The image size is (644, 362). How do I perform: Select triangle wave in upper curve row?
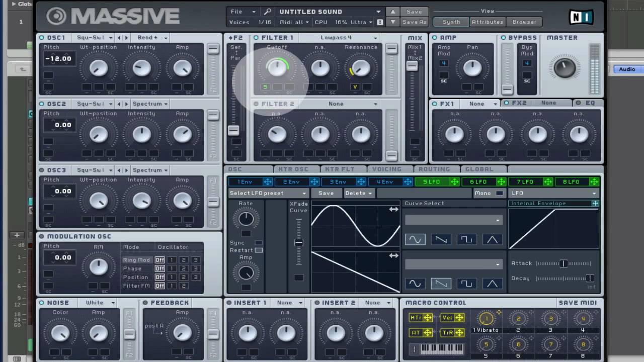492,240
